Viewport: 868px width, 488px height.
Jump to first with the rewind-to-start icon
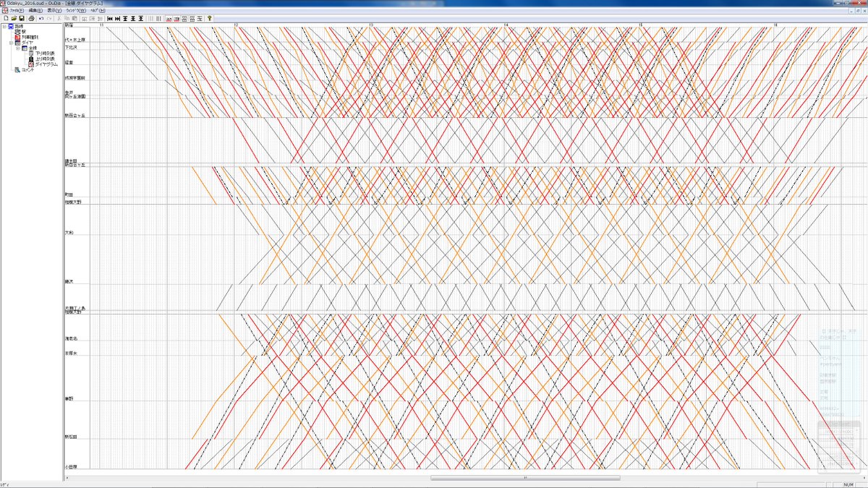[x=109, y=18]
